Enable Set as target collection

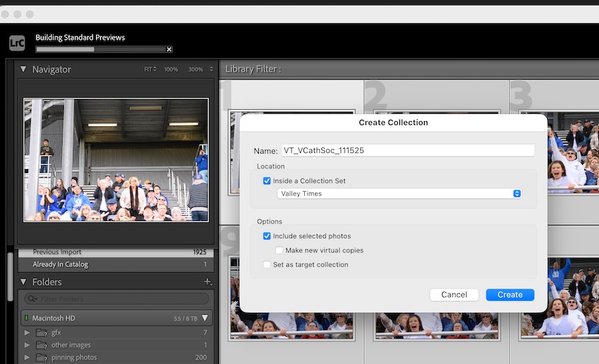pyautogui.click(x=267, y=265)
